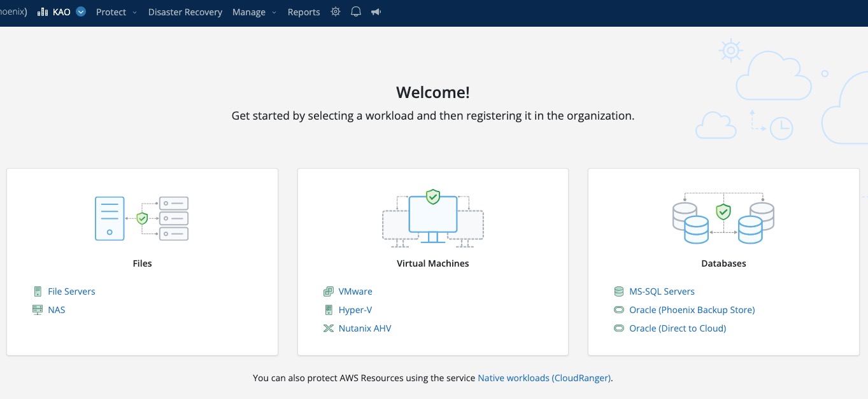Open the File Servers link

click(x=71, y=291)
